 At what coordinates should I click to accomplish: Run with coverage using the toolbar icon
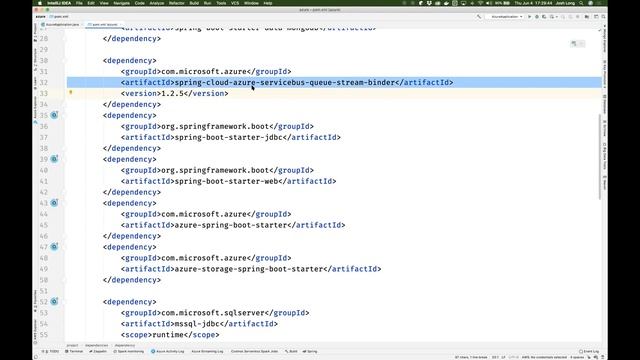544,17
